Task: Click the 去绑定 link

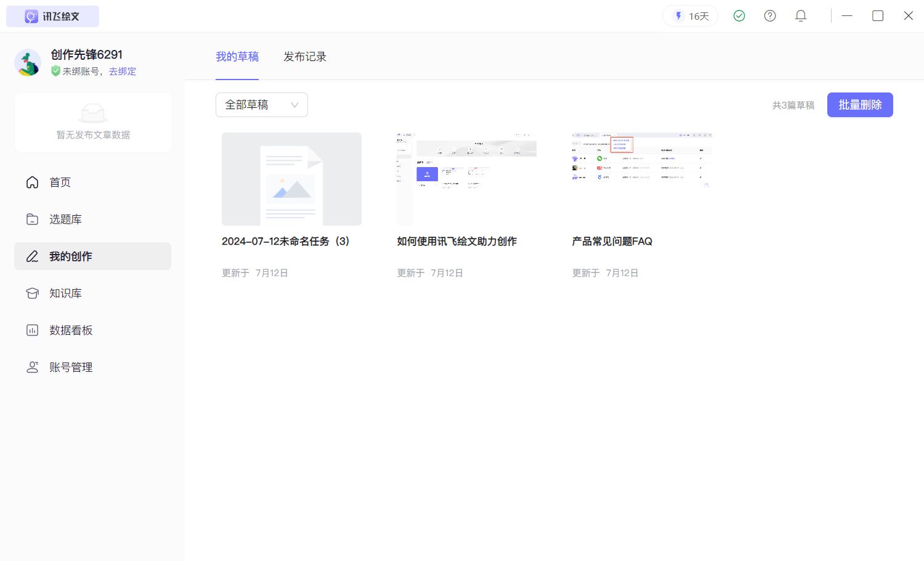Action: coord(123,72)
